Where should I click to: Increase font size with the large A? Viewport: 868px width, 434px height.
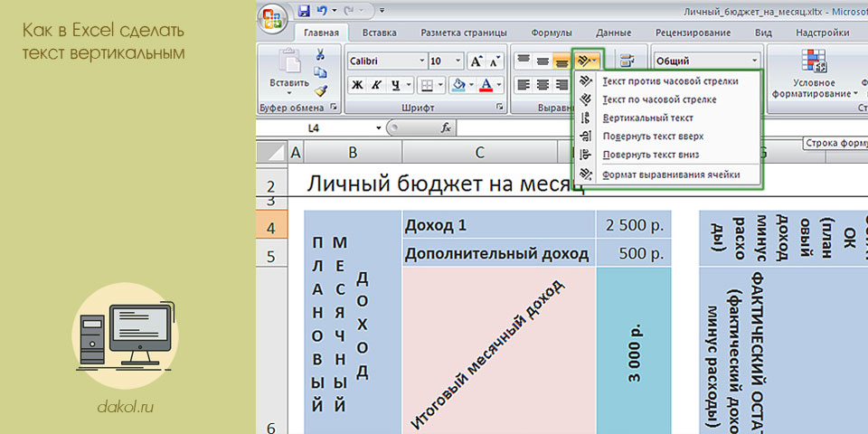(x=477, y=61)
